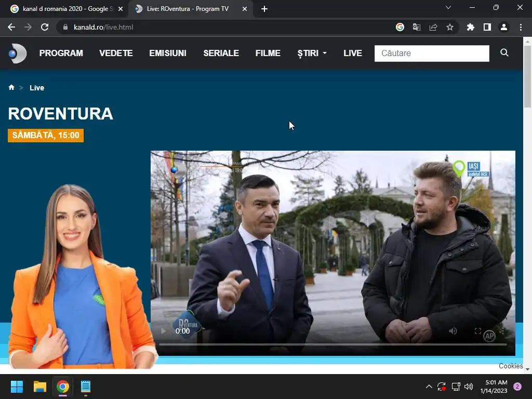Viewport: 532px width, 399px height.
Task: Open the system volume tray icon
Action: click(469, 387)
